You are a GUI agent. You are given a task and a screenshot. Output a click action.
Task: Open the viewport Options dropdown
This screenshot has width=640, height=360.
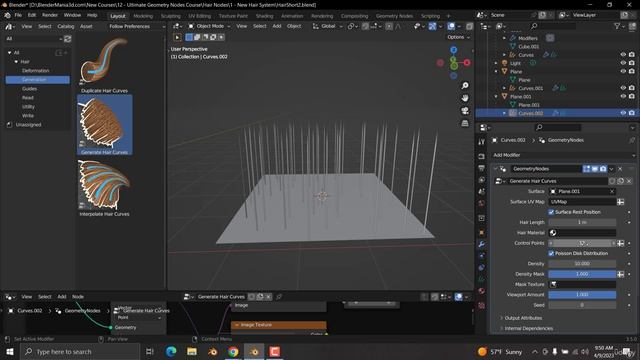458,37
